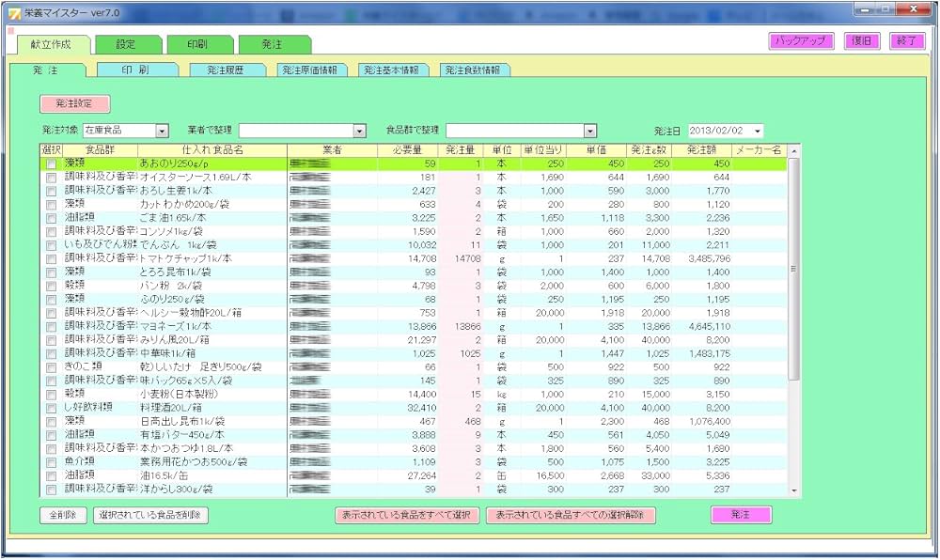Expand the 業者で整理 combo box
Screen dimensions: 940x560
coord(359,131)
